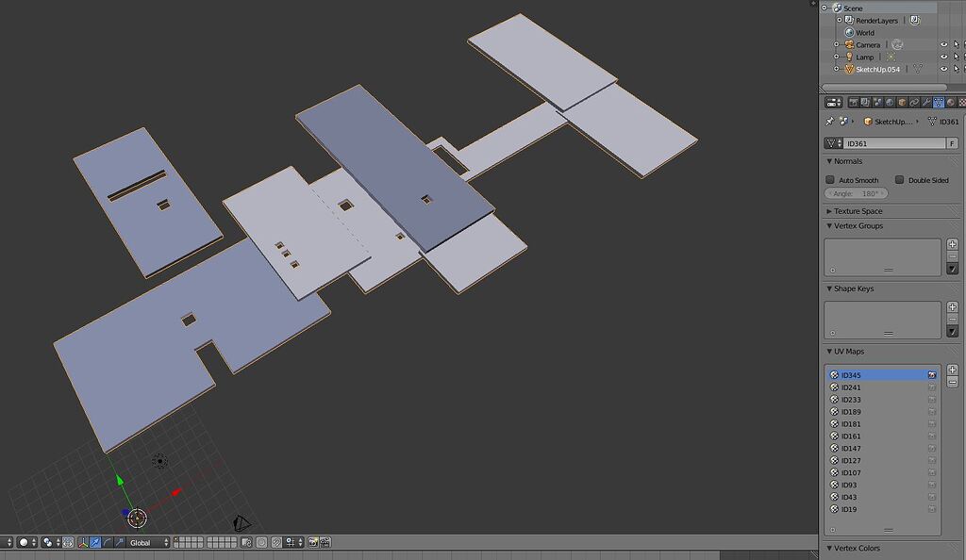The width and height of the screenshot is (966, 560).
Task: Open viewport shading sphere dropdown
Action: (26, 542)
